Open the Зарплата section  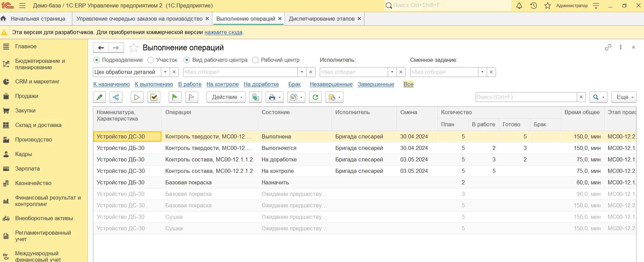[x=44, y=169]
